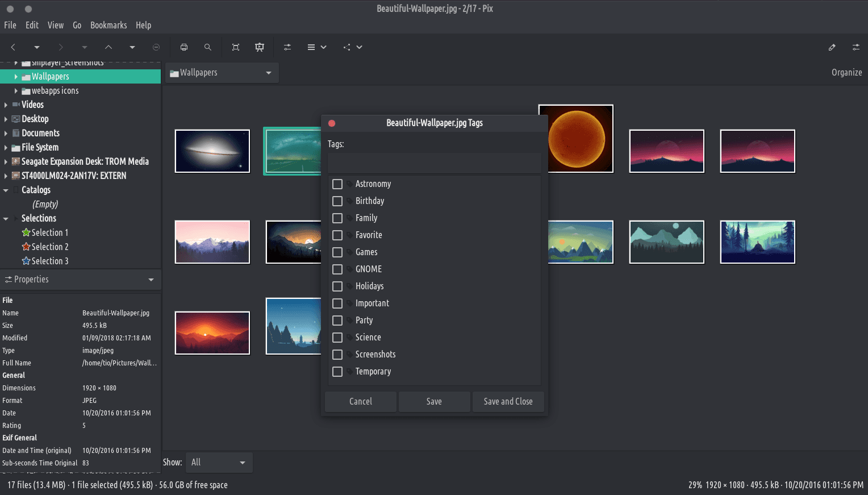
Task: Open the View menu
Action: coord(56,25)
